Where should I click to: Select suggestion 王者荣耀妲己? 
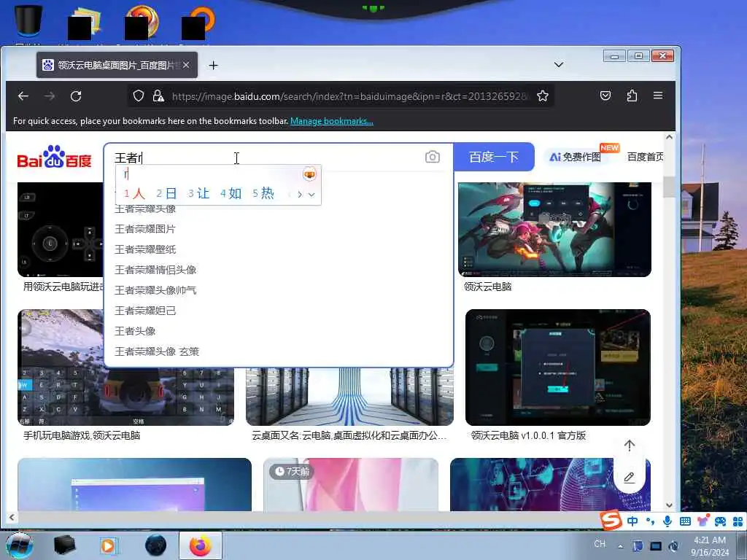point(145,311)
